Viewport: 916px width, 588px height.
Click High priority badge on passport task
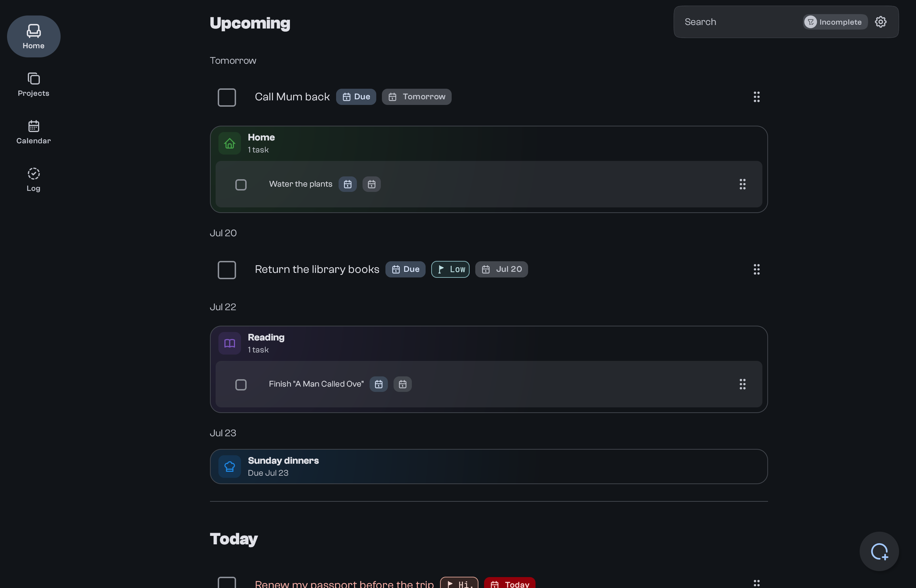click(459, 583)
